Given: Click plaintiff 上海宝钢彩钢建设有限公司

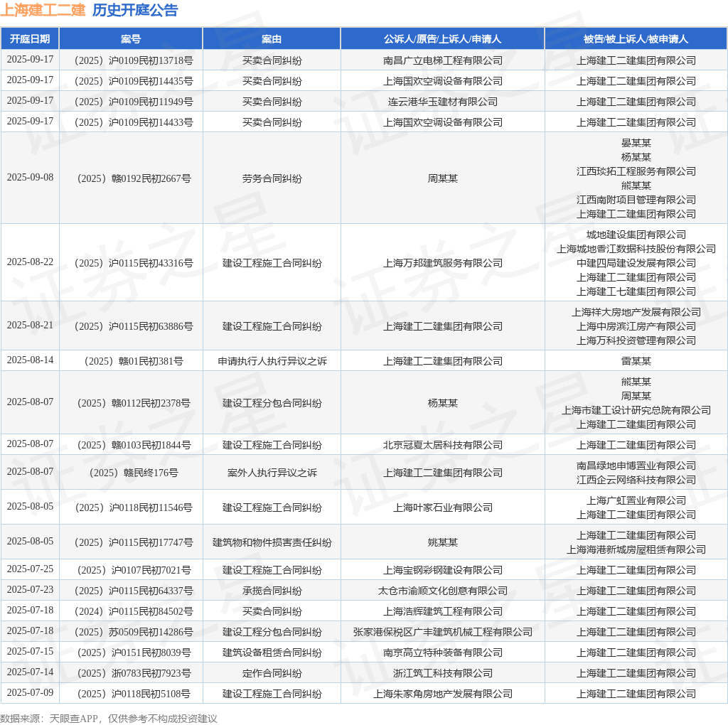Looking at the screenshot, I should pos(442,570).
